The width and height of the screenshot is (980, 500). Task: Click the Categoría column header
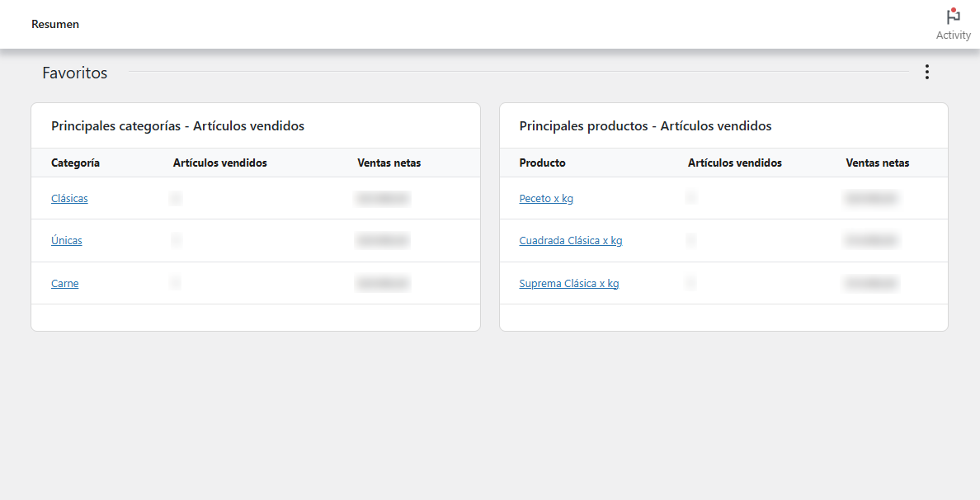coord(75,163)
